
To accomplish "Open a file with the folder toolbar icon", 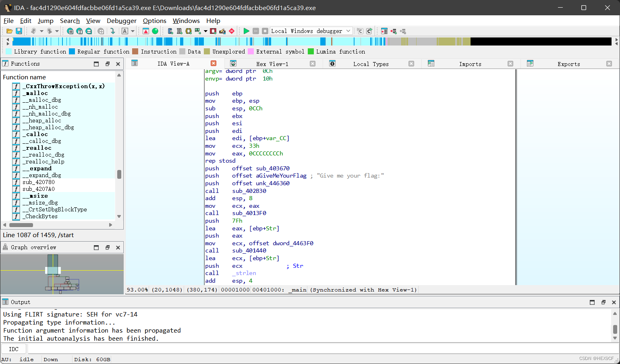I will pyautogui.click(x=10, y=31).
